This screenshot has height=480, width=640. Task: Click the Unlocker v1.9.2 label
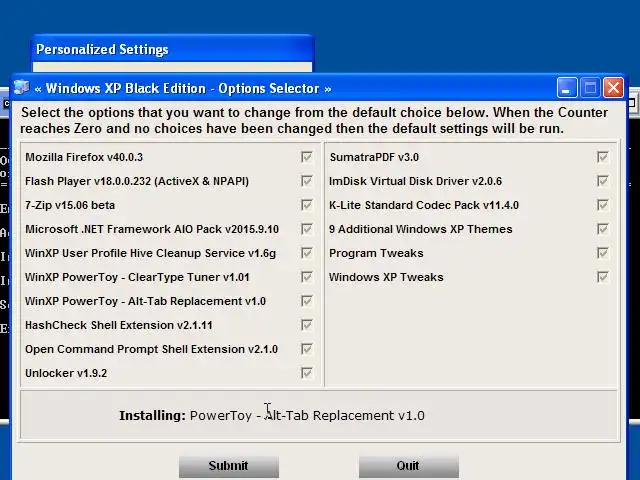[x=66, y=373]
